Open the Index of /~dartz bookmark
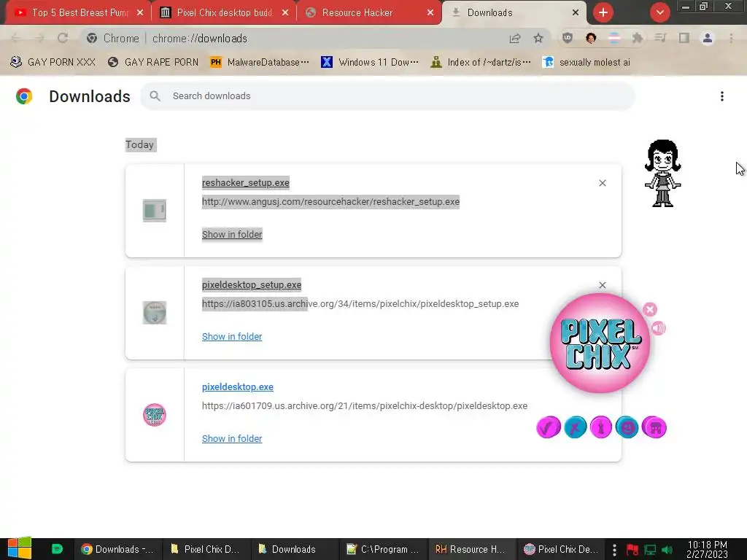The width and height of the screenshot is (747, 560). pyautogui.click(x=480, y=63)
